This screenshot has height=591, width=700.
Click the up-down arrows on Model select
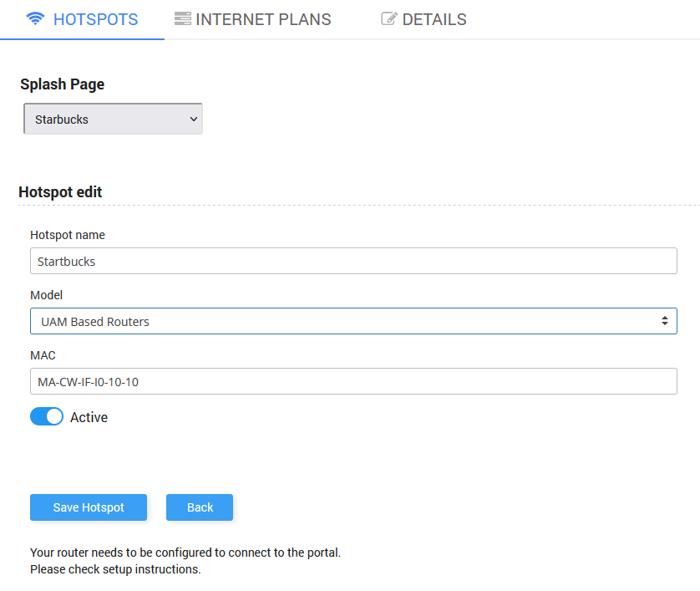(664, 321)
